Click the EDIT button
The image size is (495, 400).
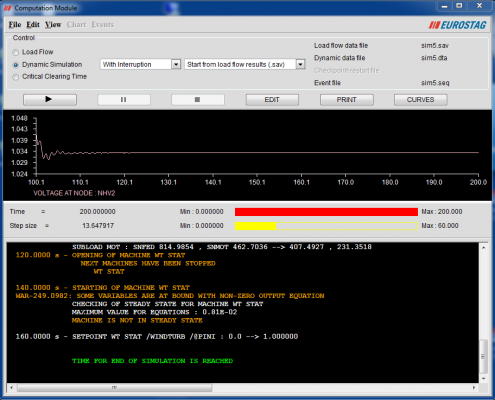click(272, 99)
